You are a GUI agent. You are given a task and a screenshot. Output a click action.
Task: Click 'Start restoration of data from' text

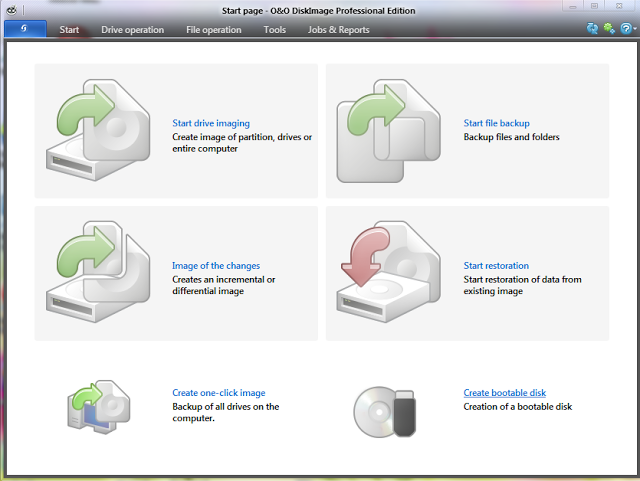pos(522,280)
